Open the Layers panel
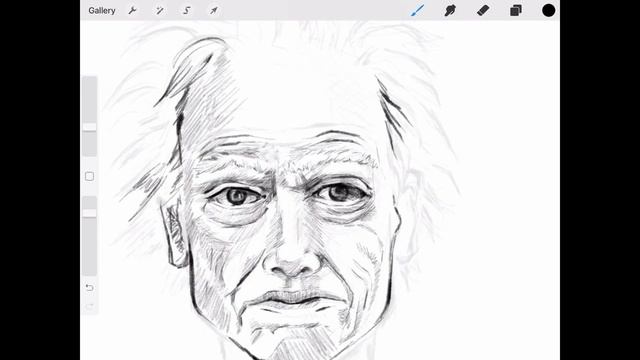This screenshot has height=360, width=640. click(x=516, y=11)
